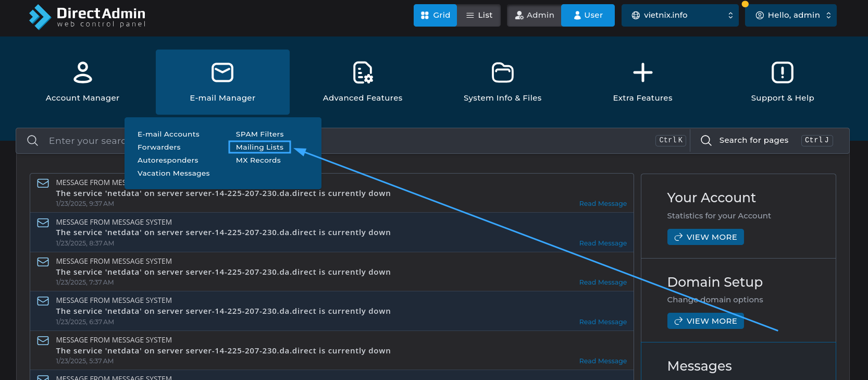
Task: Open Mailing Lists from the menu
Action: pyautogui.click(x=259, y=147)
